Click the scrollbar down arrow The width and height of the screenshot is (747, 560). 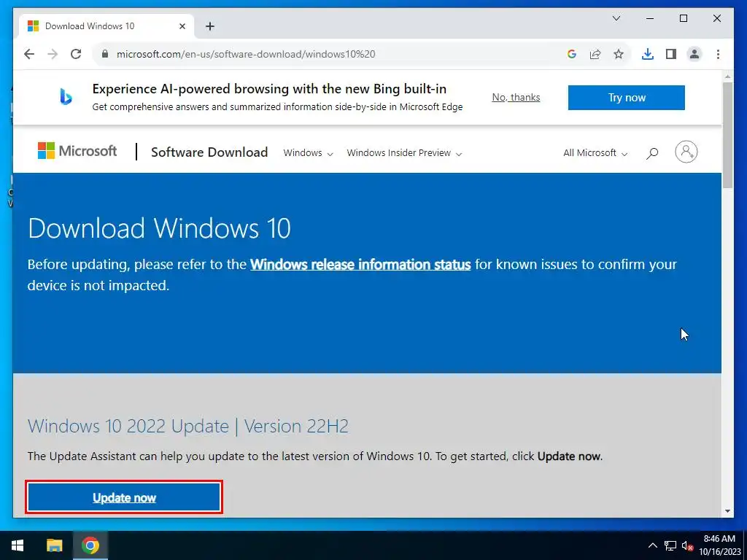click(727, 511)
